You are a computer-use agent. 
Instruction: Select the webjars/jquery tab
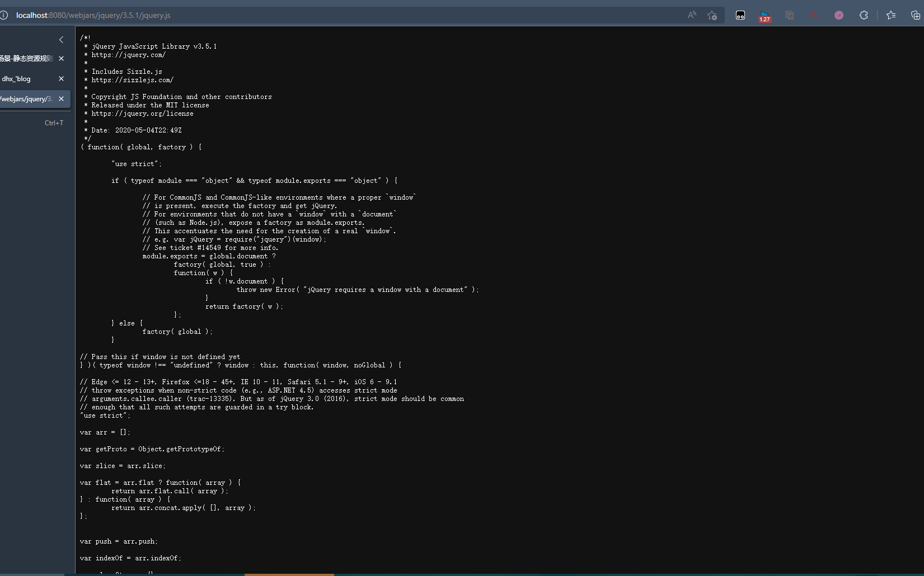pos(26,99)
